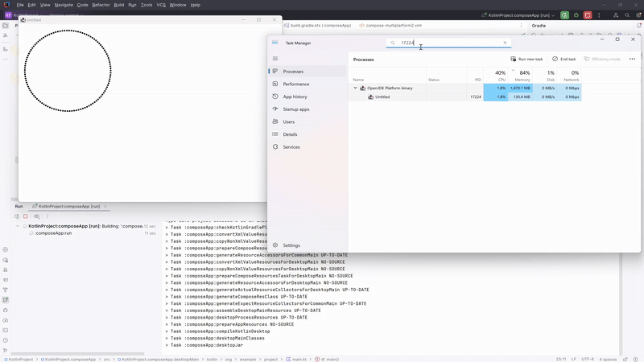Click the green Rerun button in the IDE toolbar
This screenshot has height=362, width=644.
pos(565,15)
